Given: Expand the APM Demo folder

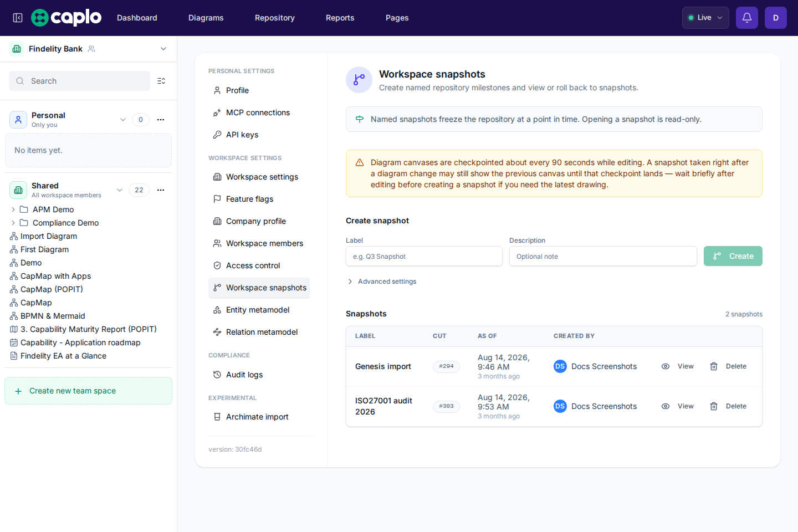Looking at the screenshot, I should [x=13, y=209].
